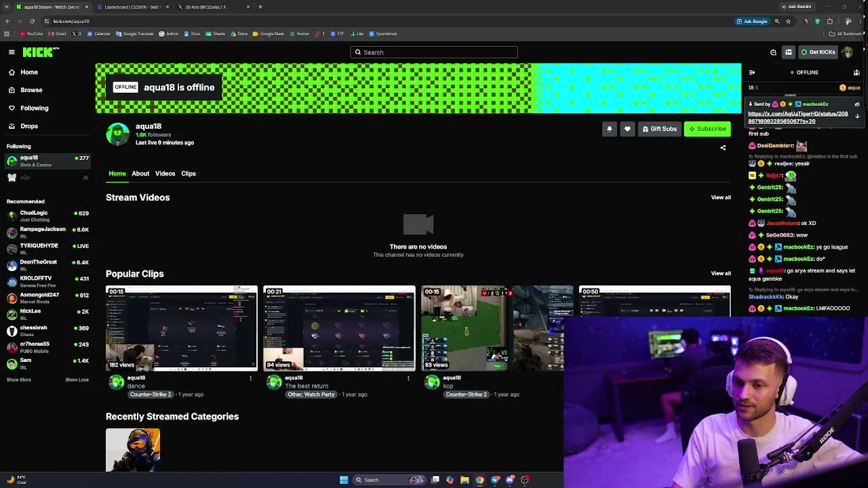This screenshot has width=868, height=488.
Task: Open the Gmail bookmark
Action: tap(58, 34)
